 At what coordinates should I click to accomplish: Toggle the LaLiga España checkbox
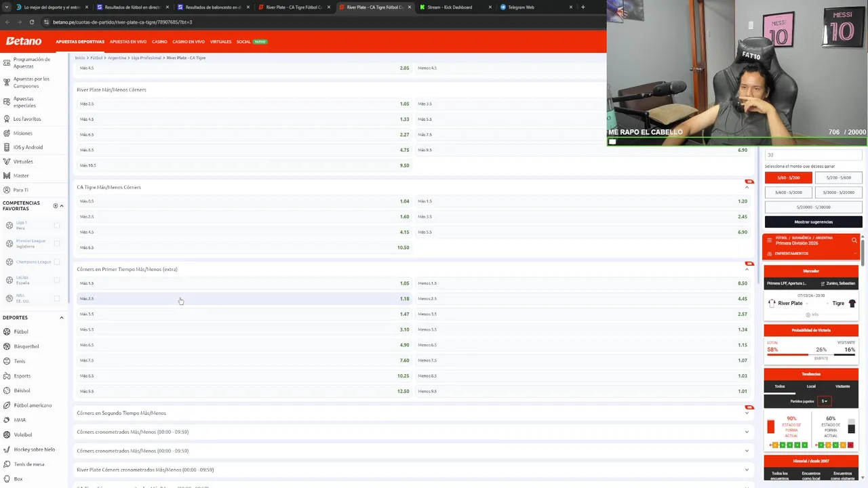57,280
